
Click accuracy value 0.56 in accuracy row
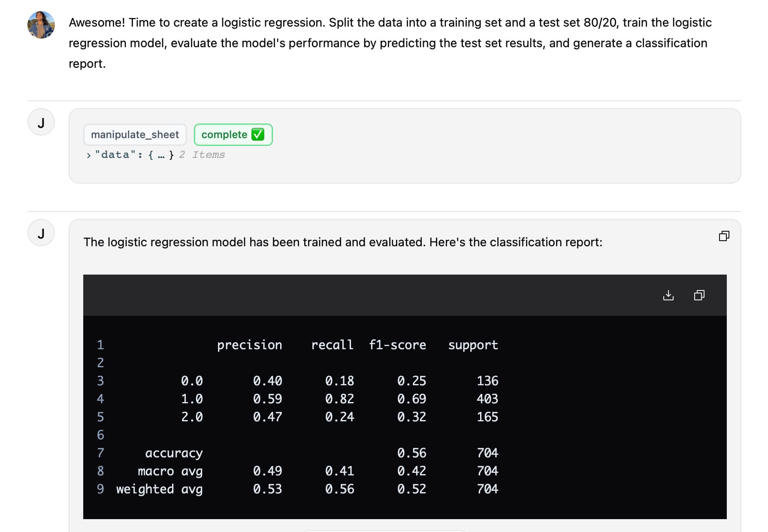(x=412, y=453)
